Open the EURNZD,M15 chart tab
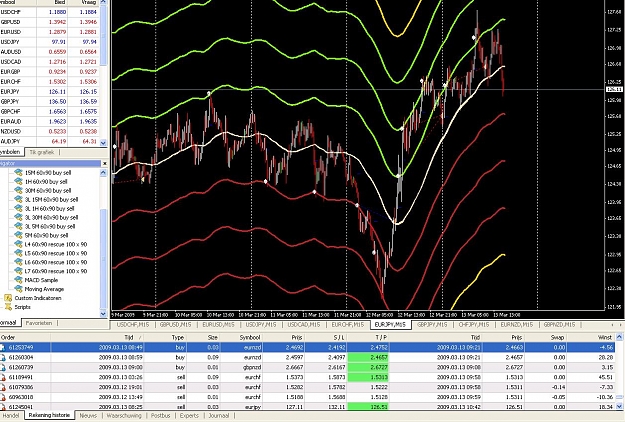625x422 pixels. (x=517, y=325)
